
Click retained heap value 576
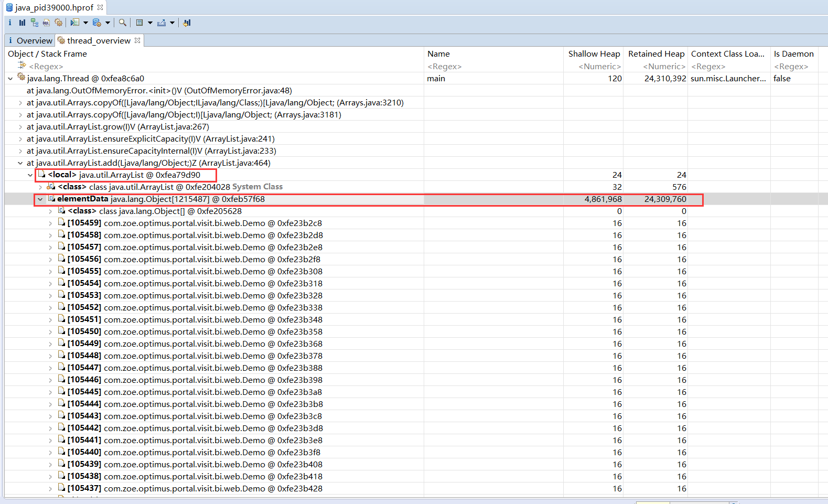679,187
